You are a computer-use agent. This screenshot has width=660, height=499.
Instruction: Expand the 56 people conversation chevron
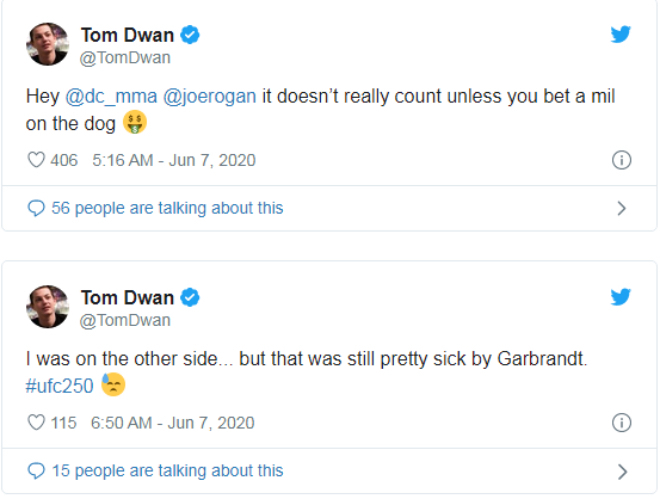pos(621,208)
